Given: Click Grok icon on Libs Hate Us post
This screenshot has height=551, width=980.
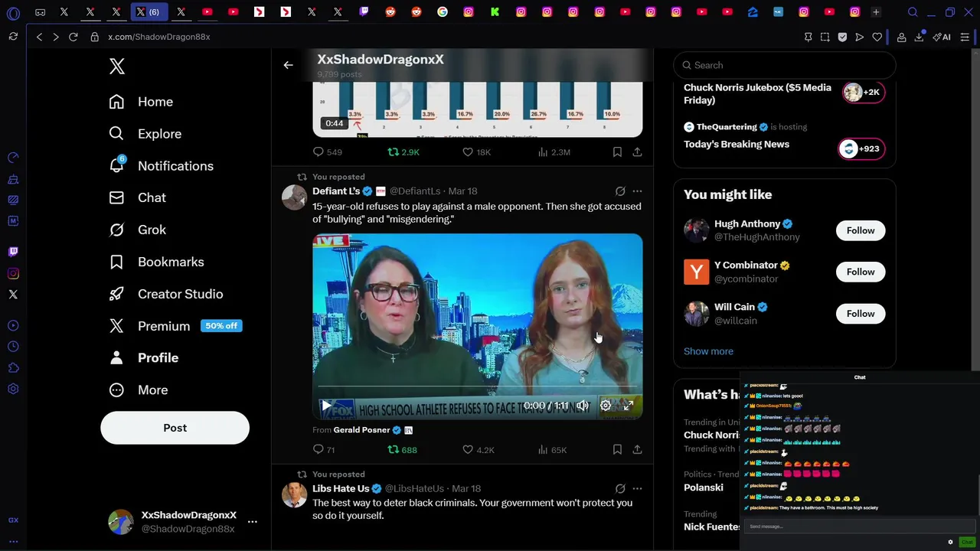Looking at the screenshot, I should point(620,488).
